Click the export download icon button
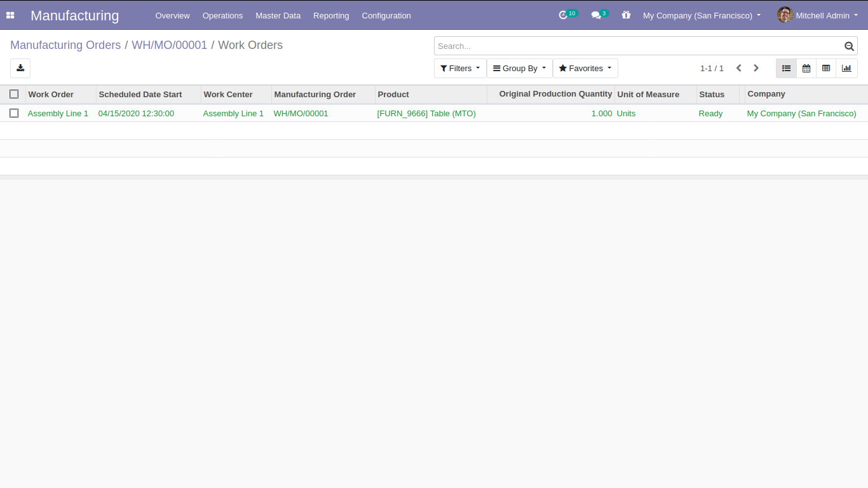Screen dimensions: 868x488 20,68
